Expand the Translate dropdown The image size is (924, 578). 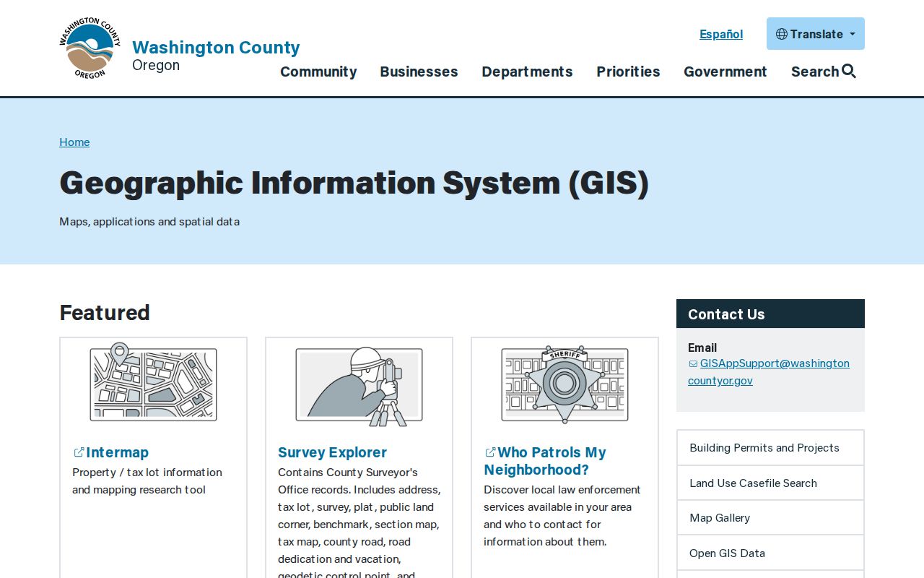coord(816,34)
